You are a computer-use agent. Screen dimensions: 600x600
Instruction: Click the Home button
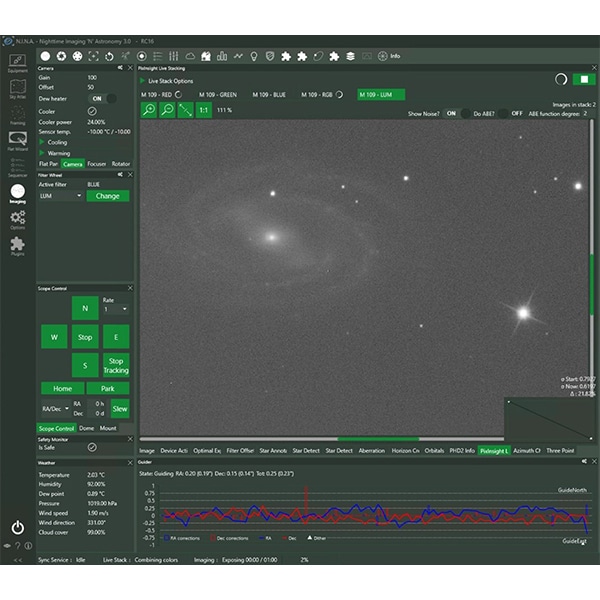[x=62, y=388]
